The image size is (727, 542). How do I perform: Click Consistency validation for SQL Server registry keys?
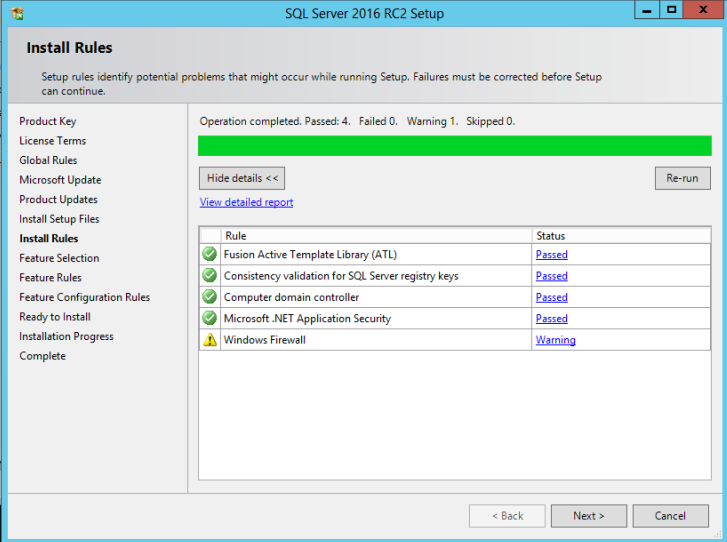point(341,276)
